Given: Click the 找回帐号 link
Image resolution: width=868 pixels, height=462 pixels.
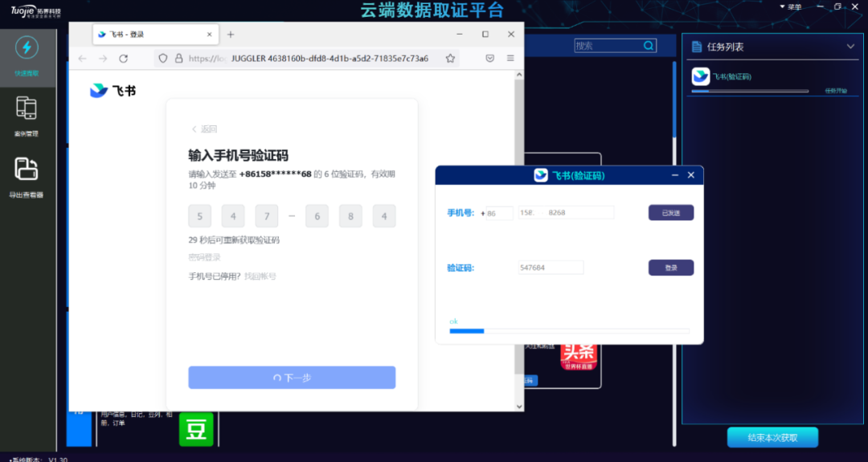Looking at the screenshot, I should 260,276.
